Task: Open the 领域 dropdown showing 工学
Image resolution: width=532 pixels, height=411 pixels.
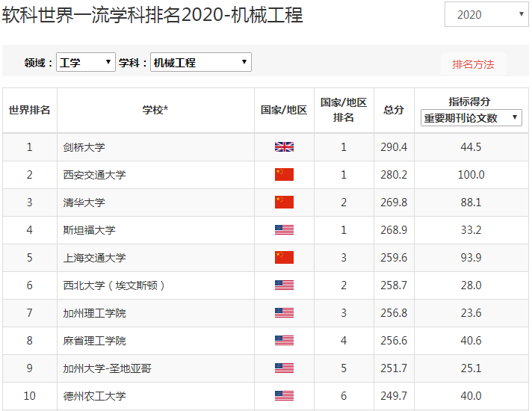Action: (86, 62)
